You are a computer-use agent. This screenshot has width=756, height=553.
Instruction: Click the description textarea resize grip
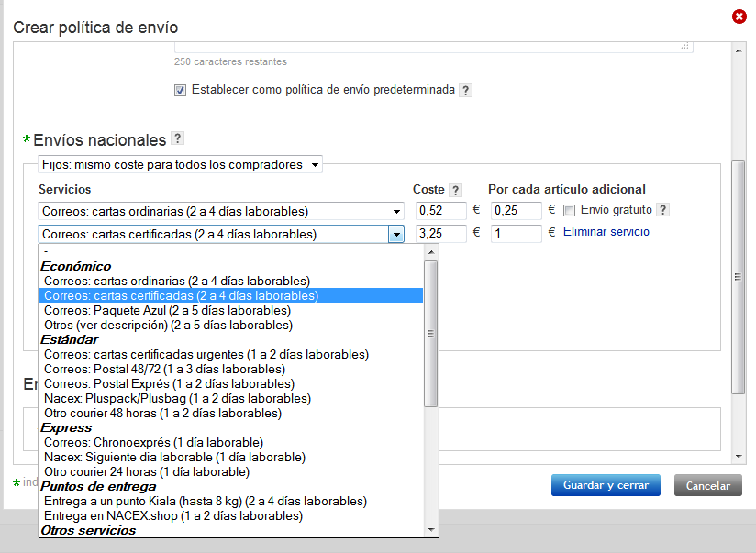tap(685, 46)
